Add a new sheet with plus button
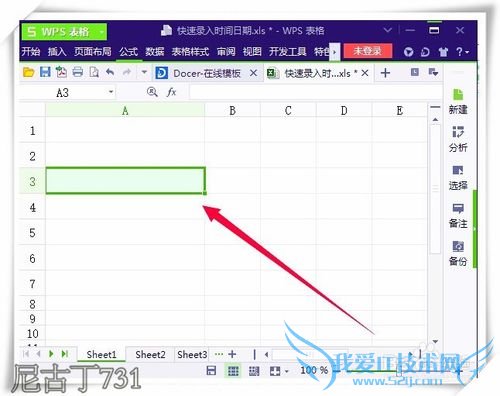Viewport: 500px width, 396px height. tap(232, 354)
